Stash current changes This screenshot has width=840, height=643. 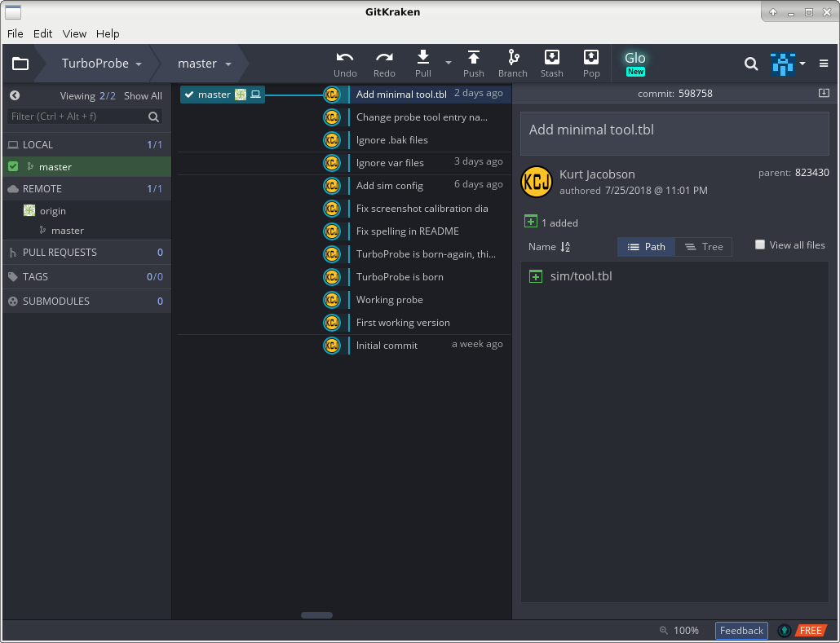(x=552, y=64)
